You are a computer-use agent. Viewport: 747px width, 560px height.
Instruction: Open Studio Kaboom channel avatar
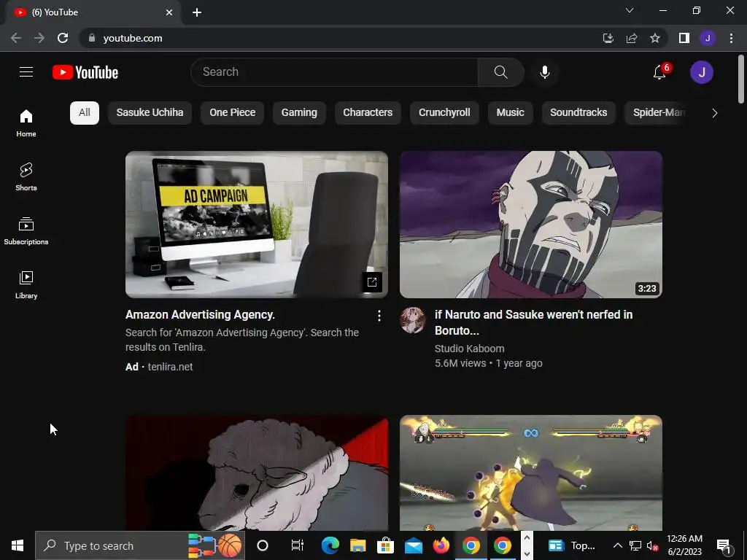click(x=413, y=319)
